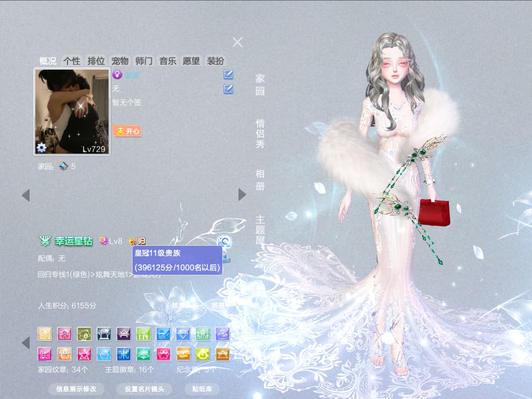Screen dimensions: 532x399
Task: Click the 信息展示修改 button
Action: pyautogui.click(x=76, y=389)
